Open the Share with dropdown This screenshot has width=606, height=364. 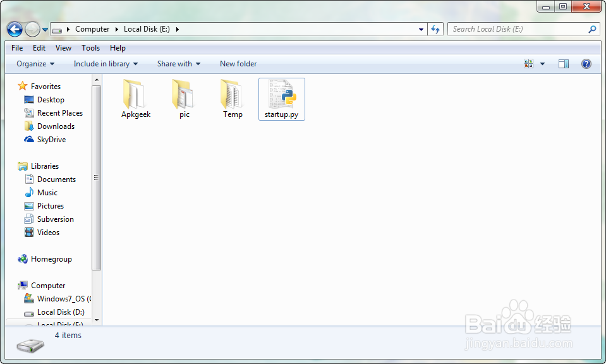179,64
